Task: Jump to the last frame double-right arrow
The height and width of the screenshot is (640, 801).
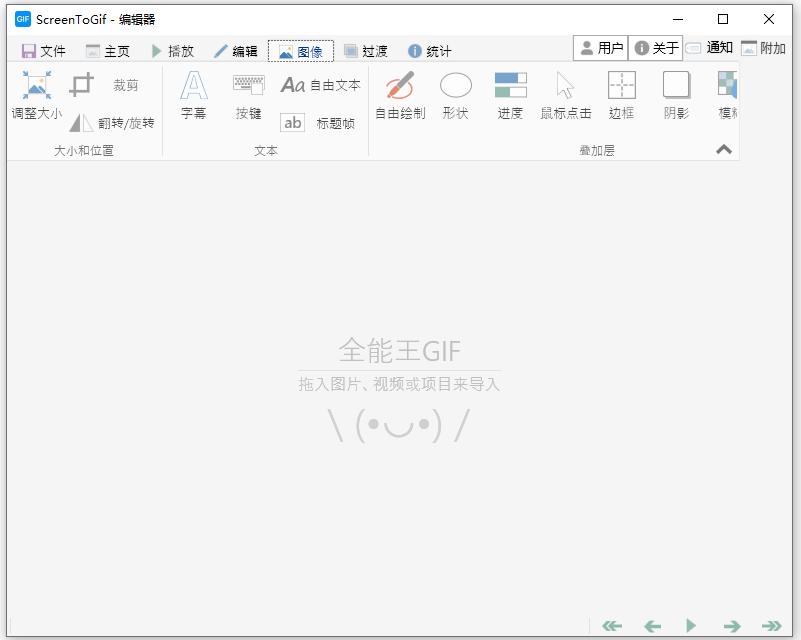Action: (x=771, y=626)
